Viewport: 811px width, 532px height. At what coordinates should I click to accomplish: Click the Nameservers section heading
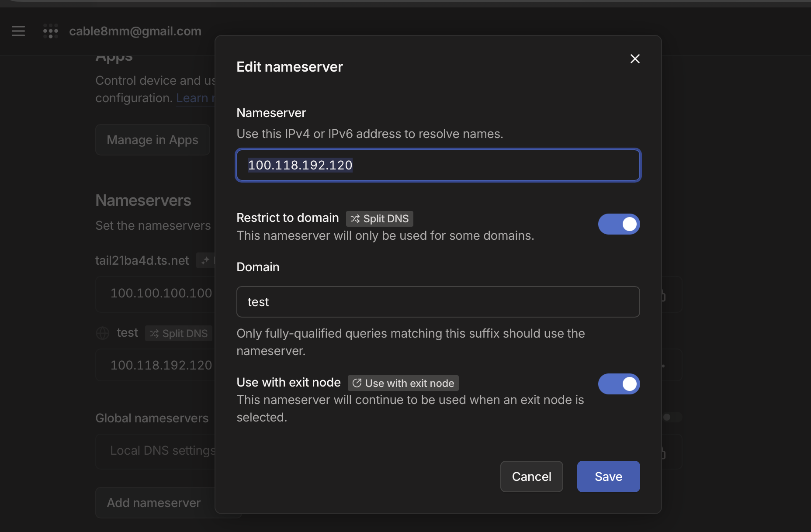point(143,200)
